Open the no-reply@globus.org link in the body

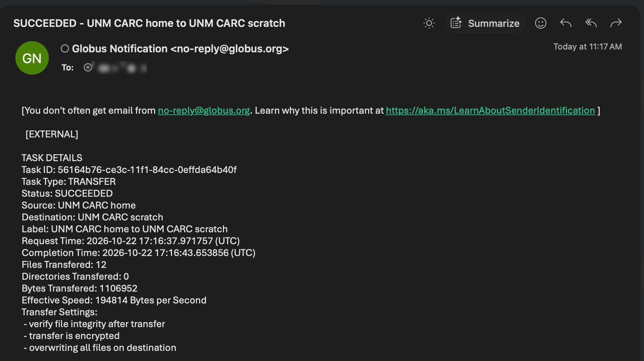click(x=204, y=111)
